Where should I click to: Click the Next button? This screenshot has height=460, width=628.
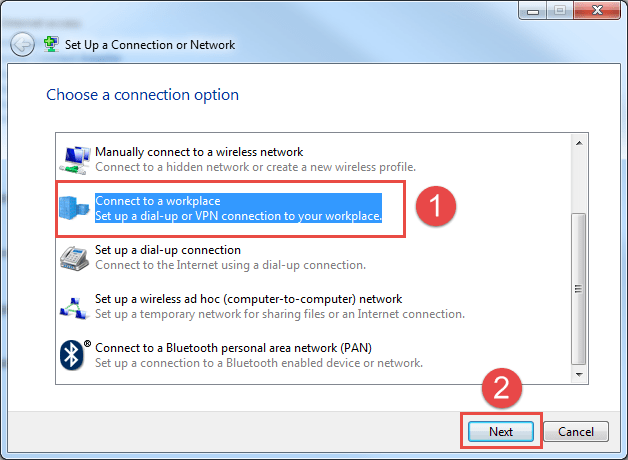point(501,431)
